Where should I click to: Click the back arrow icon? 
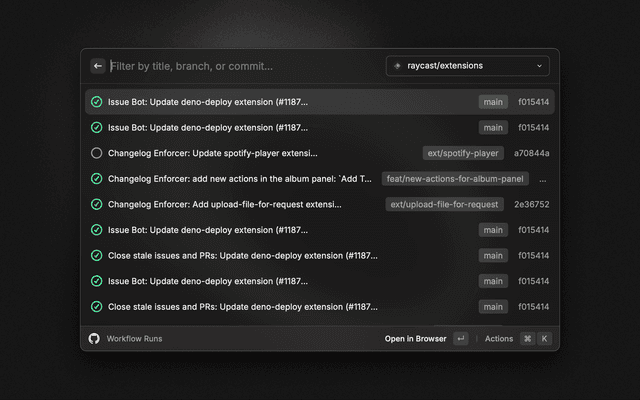point(98,66)
